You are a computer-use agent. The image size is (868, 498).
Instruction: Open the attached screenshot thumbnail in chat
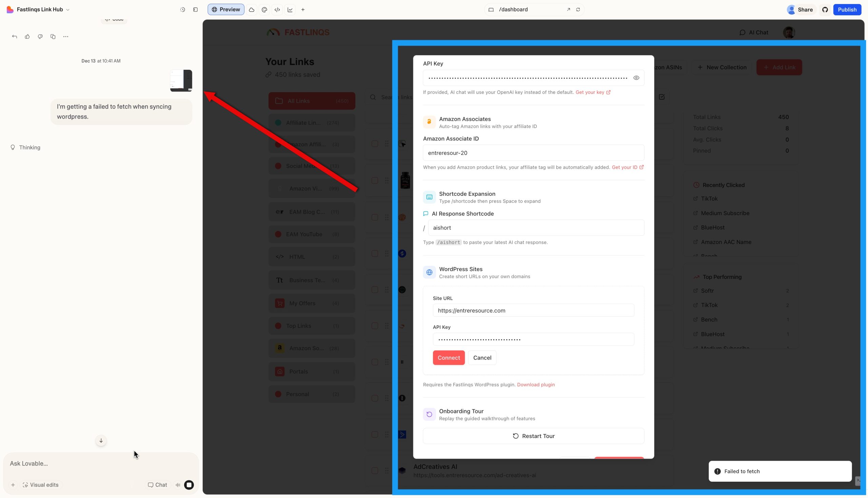(181, 81)
